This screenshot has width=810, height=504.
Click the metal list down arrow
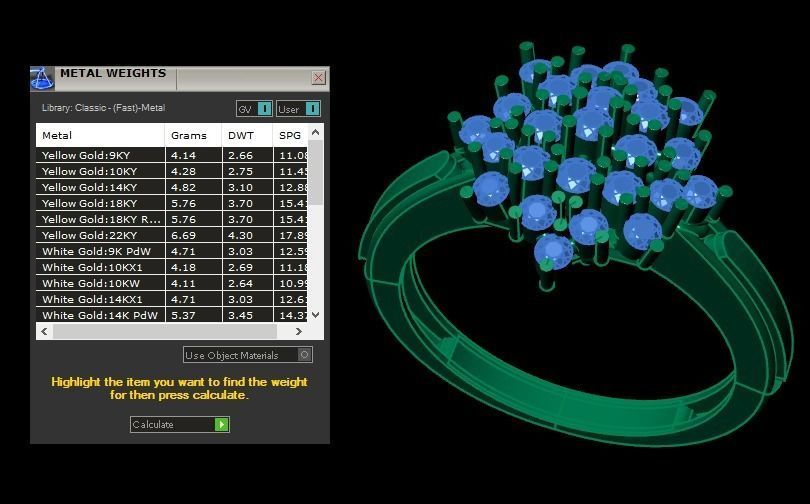click(x=316, y=314)
